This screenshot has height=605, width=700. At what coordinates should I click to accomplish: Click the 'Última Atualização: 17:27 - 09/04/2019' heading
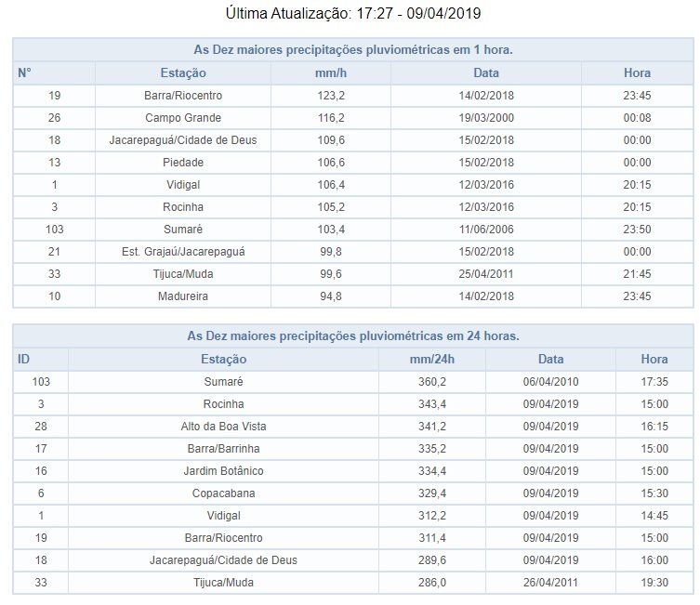[353, 13]
